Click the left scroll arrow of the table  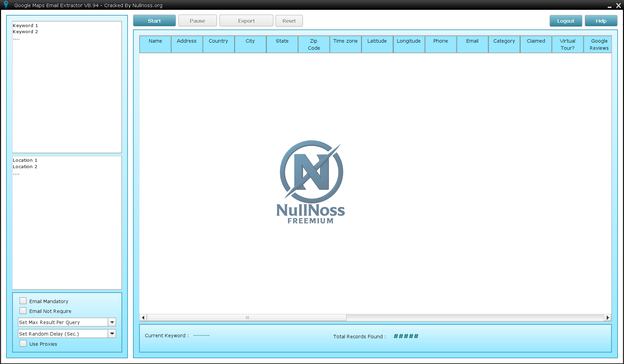click(x=143, y=318)
